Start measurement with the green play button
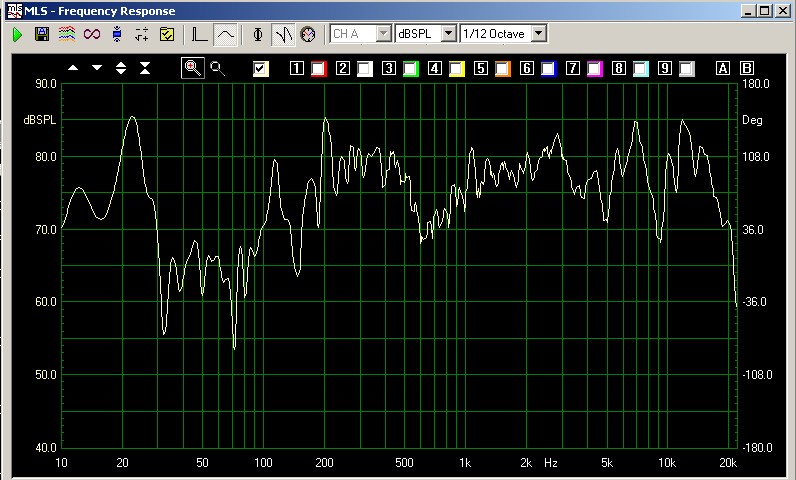 17,34
